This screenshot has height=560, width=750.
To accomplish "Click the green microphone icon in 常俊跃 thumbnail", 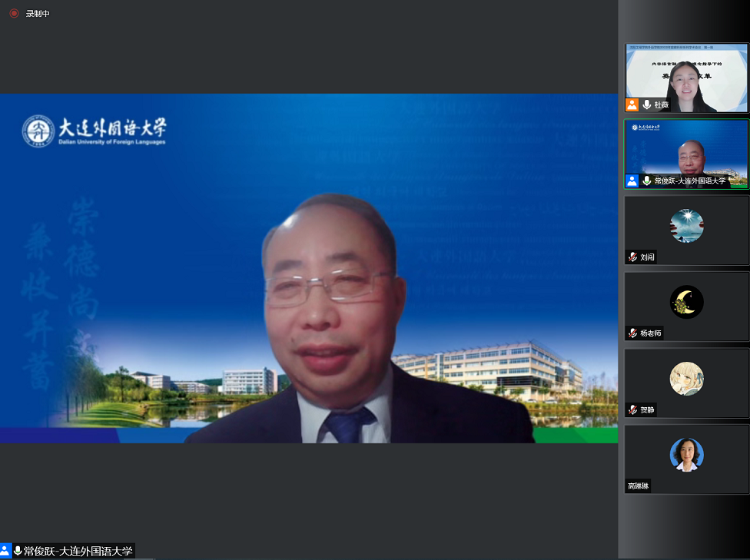I will (647, 181).
